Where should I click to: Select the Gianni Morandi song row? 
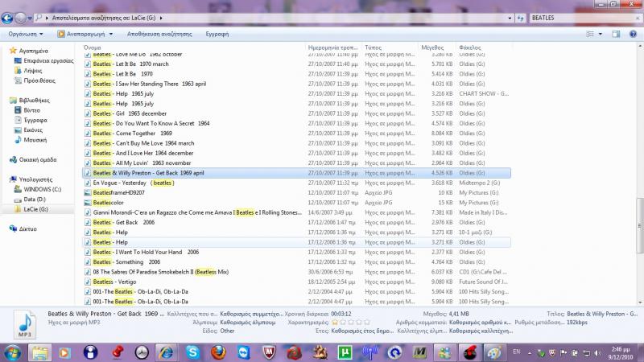[296, 212]
